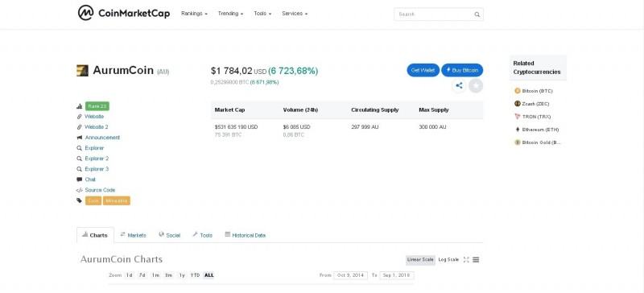
Task: Click the $1 784,02 price text
Action: 232,71
